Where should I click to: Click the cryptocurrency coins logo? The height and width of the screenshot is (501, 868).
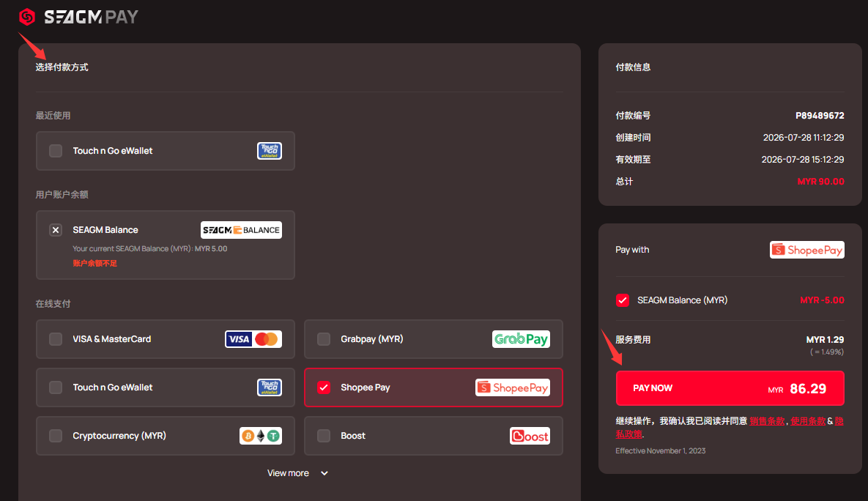point(261,436)
